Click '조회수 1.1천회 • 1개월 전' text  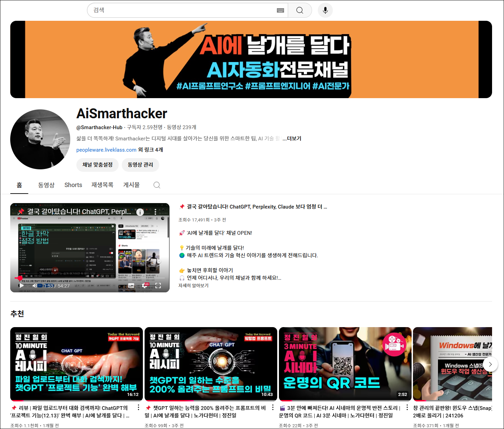tap(34, 426)
